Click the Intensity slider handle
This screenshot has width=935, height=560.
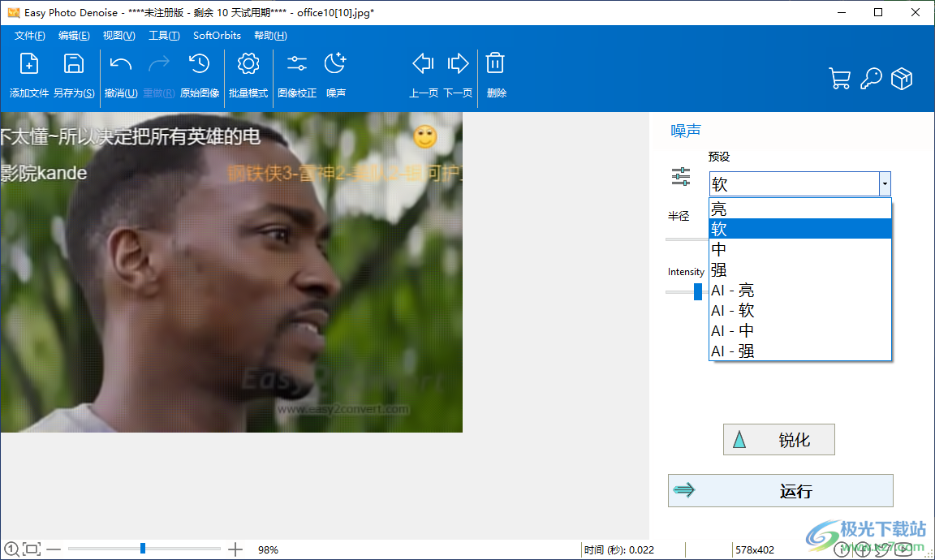(698, 291)
